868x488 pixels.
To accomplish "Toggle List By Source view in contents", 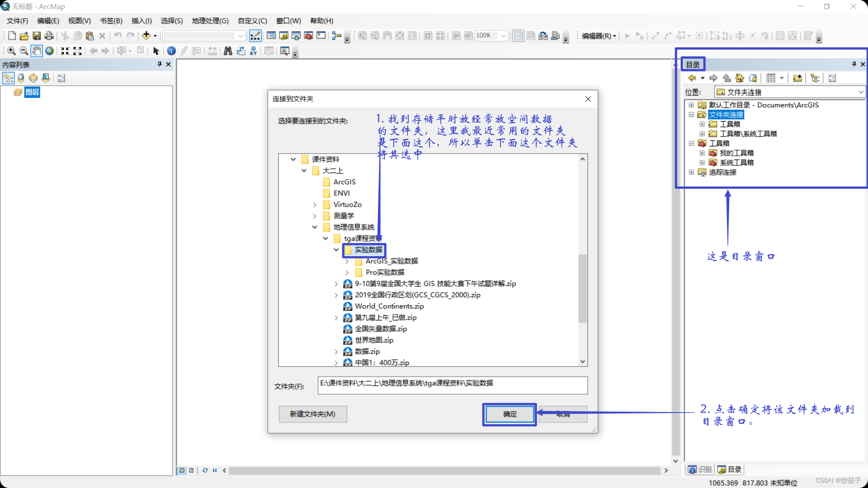I will tap(21, 78).
